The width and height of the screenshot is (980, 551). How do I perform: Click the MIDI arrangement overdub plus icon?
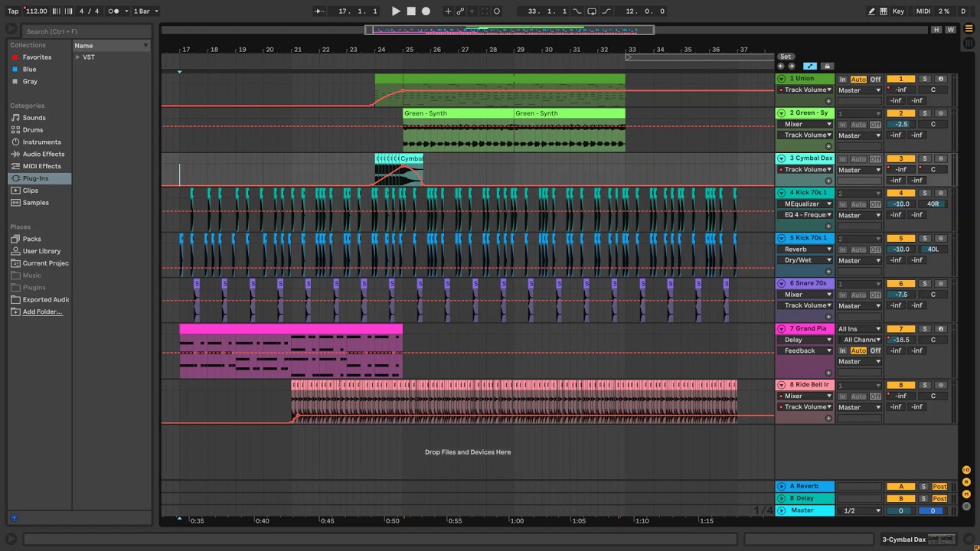pos(448,11)
